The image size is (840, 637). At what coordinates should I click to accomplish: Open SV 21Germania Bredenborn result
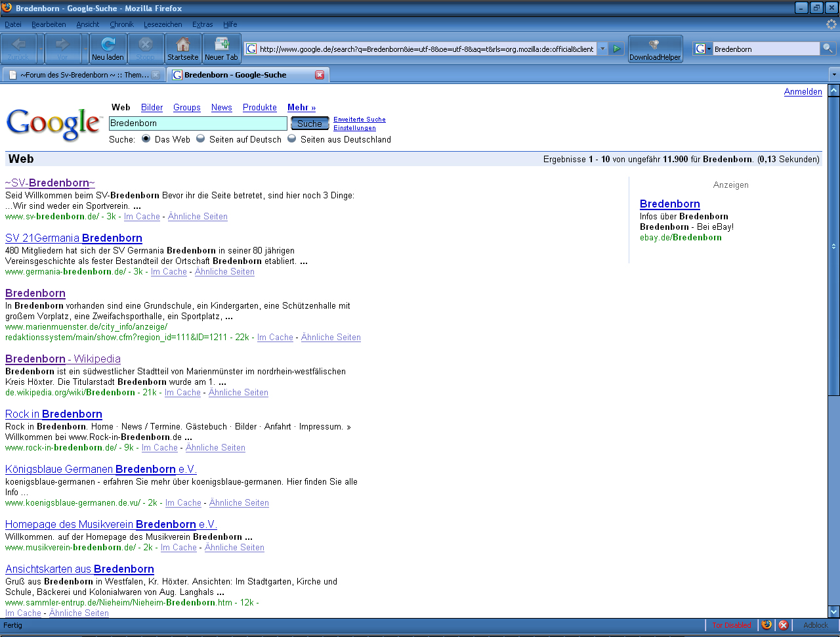(x=73, y=238)
